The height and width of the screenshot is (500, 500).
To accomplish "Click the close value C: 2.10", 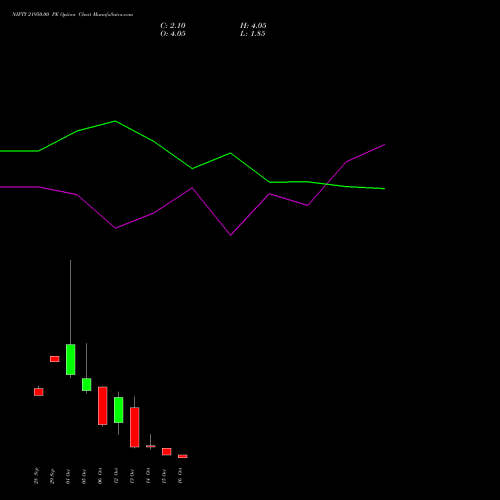I will click(x=173, y=26).
